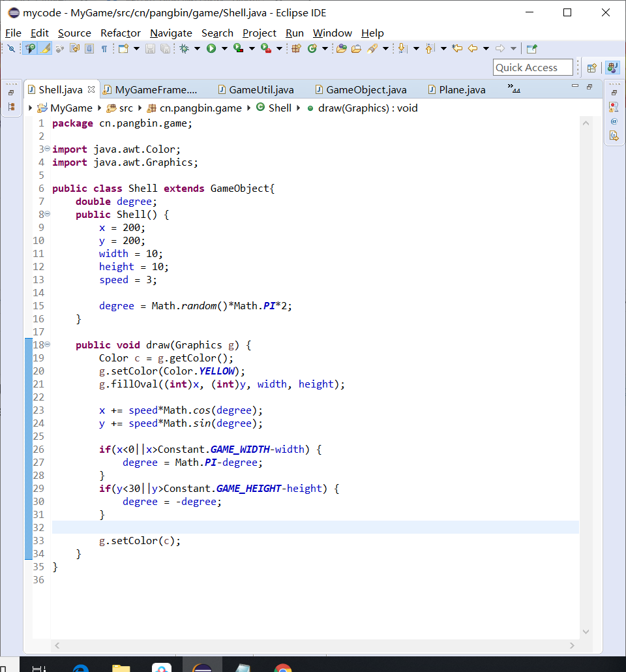This screenshot has height=672, width=626.
Task: Maximize the editor area
Action: [x=589, y=87]
